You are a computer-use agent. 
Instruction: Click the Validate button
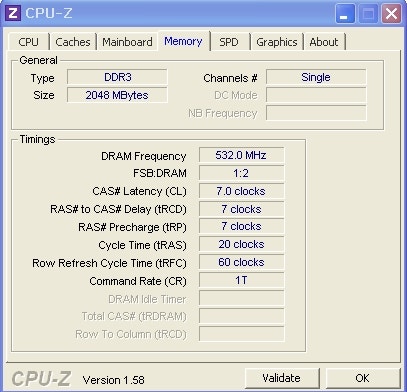coord(282,378)
